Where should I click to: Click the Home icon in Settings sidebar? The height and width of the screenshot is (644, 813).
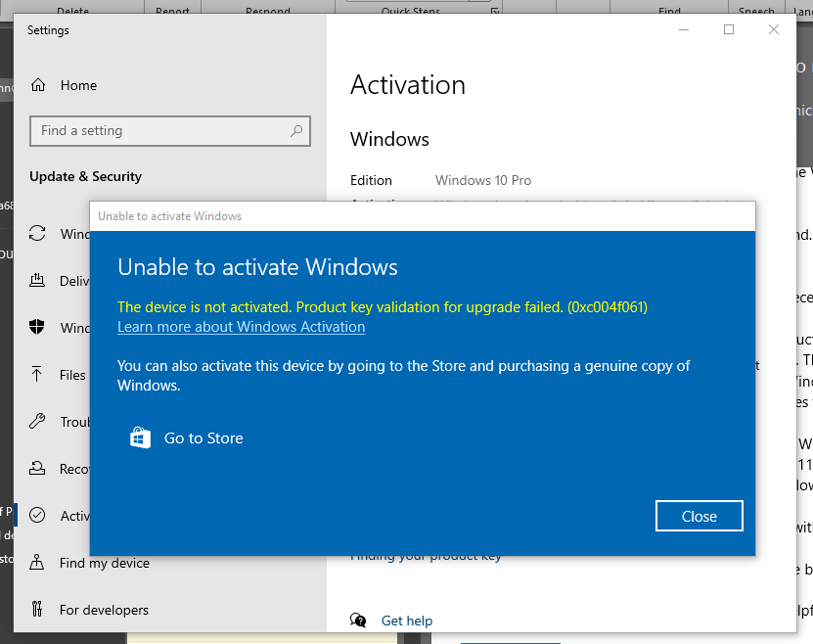pos(38,85)
